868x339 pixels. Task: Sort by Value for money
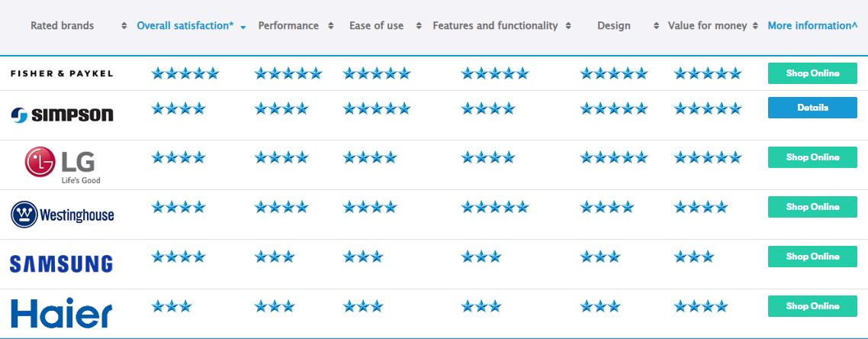708,25
